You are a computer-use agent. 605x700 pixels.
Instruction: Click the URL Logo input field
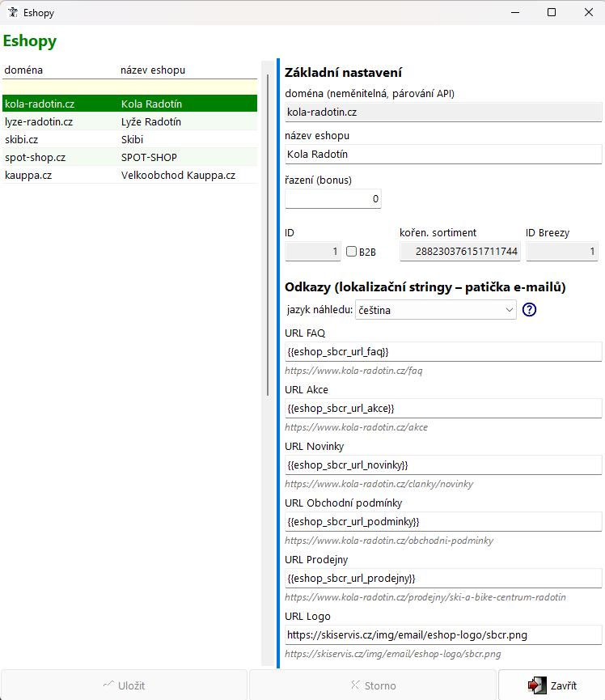click(x=443, y=634)
